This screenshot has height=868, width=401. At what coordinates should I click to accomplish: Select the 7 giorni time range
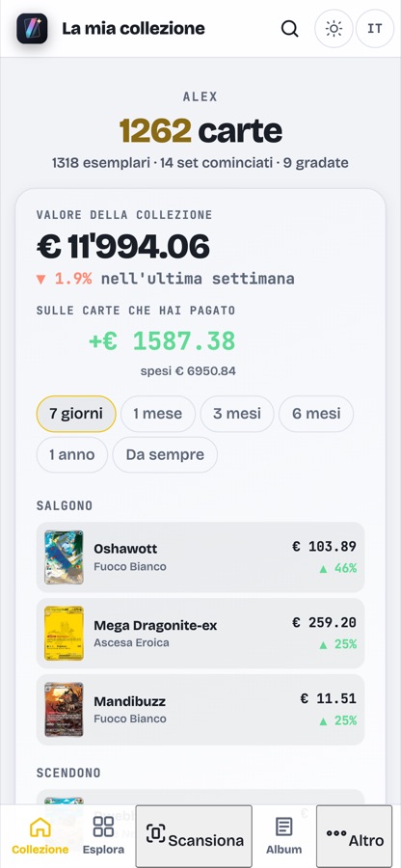(x=76, y=414)
